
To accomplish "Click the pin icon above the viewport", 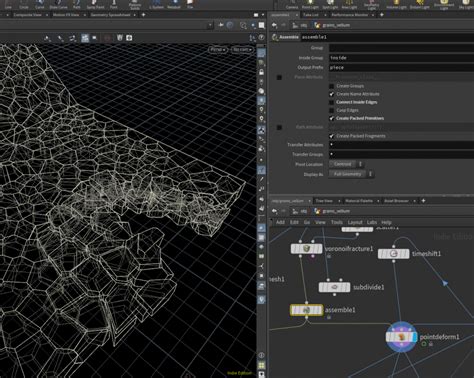I will [x=221, y=25].
